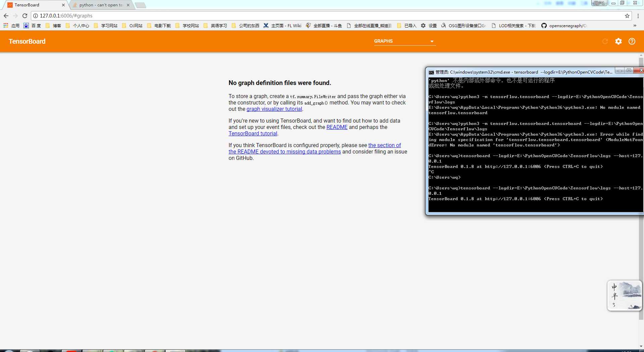Go back with the browser back arrow

[6, 16]
